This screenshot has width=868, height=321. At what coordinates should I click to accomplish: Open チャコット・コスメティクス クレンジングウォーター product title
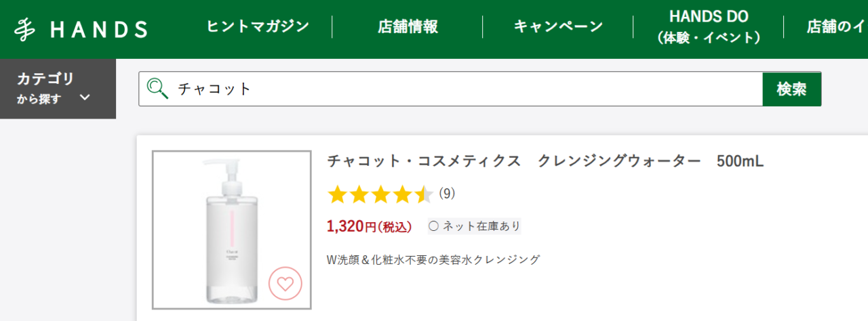545,161
